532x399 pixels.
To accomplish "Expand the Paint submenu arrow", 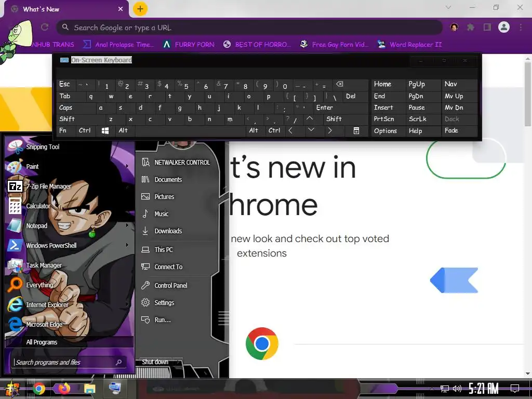I will tap(127, 166).
